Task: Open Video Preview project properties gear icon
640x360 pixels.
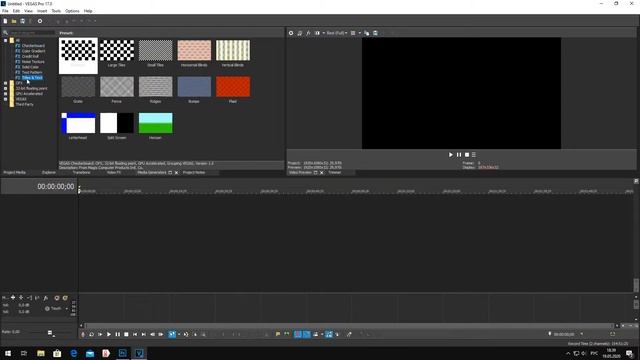Action: [x=291, y=33]
